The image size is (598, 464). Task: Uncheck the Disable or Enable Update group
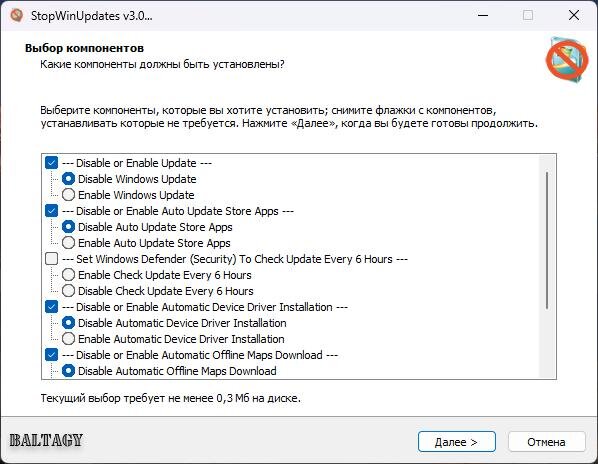[51, 163]
